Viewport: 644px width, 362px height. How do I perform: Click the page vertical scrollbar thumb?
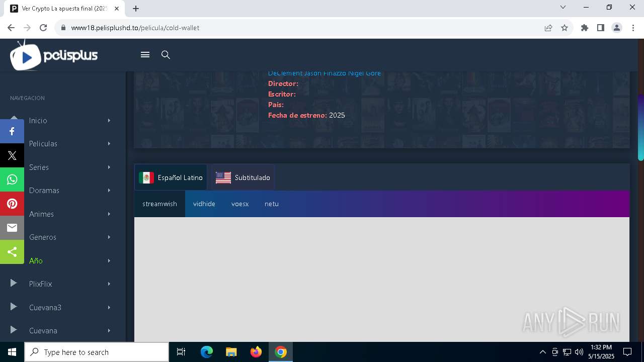[640, 127]
